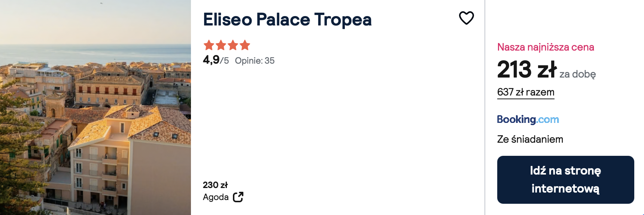Click the "637 zł razem" total link
This screenshot has height=215, width=644.
pos(525,92)
